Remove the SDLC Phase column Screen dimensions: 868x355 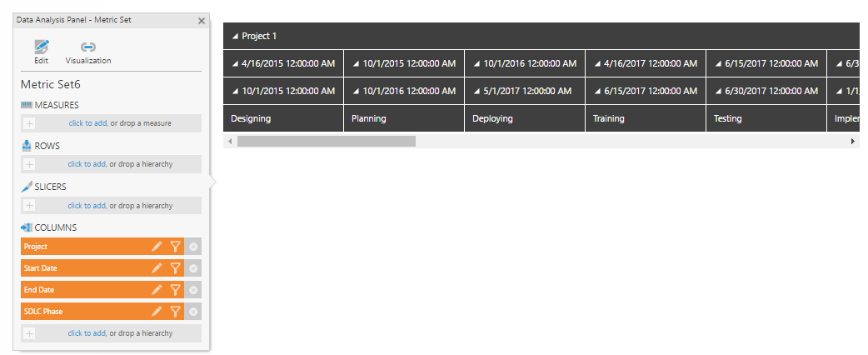193,312
